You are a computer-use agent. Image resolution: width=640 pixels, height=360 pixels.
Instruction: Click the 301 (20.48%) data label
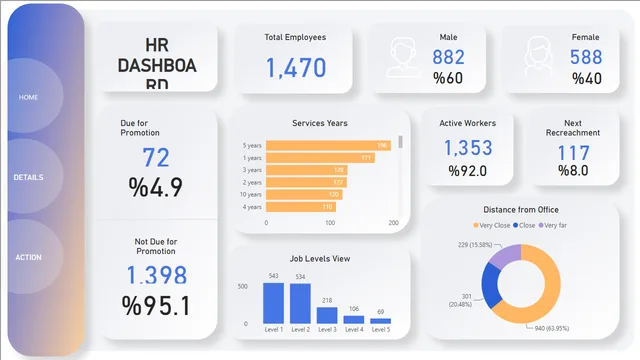pos(460,300)
